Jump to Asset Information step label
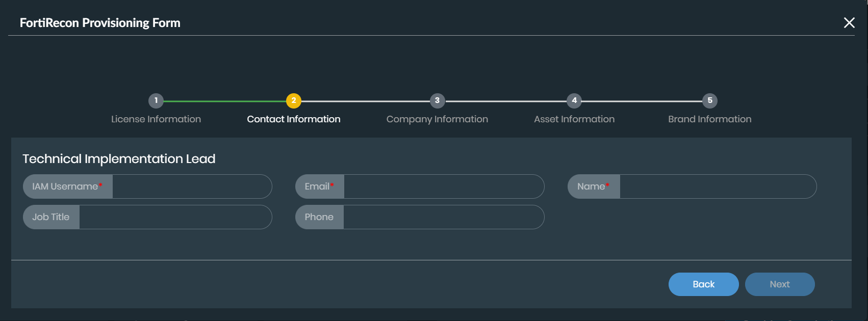The height and width of the screenshot is (321, 868). [x=574, y=119]
